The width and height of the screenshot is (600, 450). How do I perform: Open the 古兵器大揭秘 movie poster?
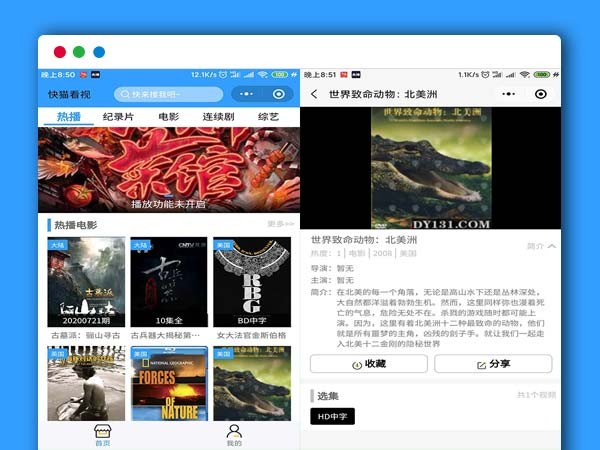coord(169,282)
